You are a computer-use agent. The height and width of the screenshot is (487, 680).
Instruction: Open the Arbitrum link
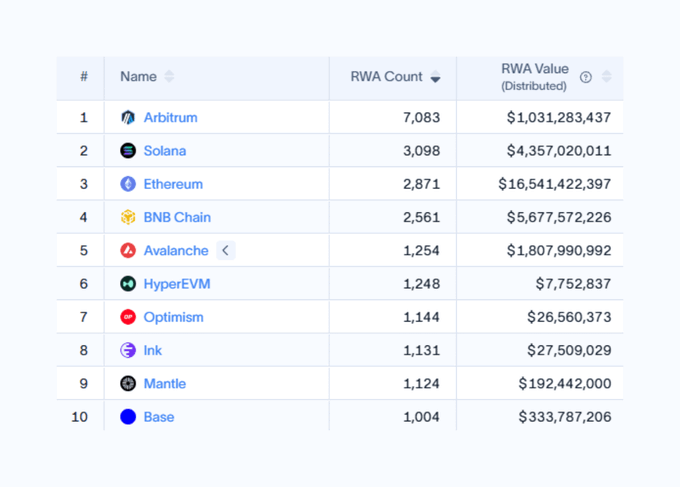click(170, 118)
